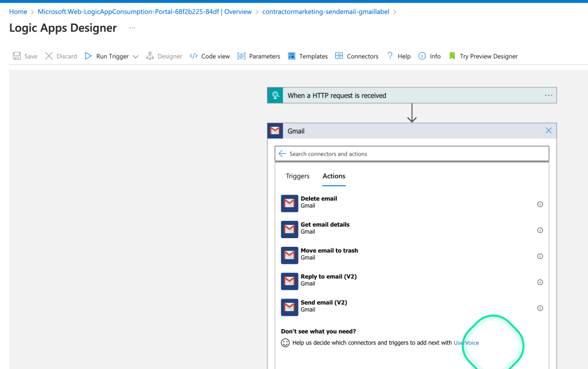
Task: Choose the Get email details action
Action: [412, 228]
